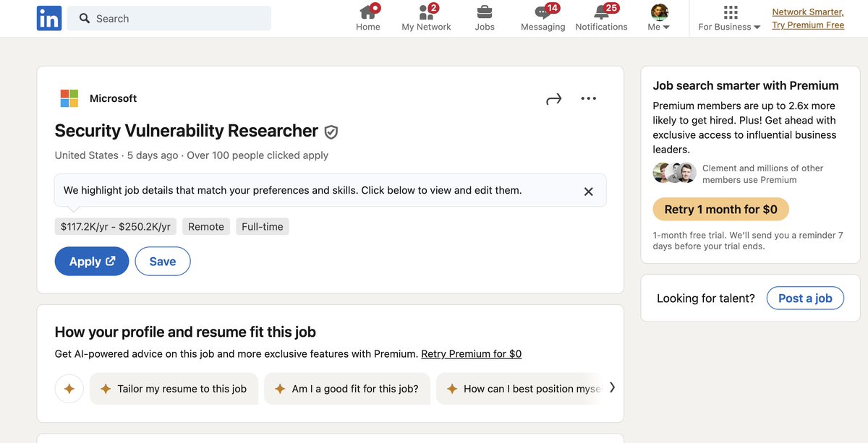Screen dimensions: 868x443
Task: Open the Jobs briefcase tab
Action: click(485, 18)
